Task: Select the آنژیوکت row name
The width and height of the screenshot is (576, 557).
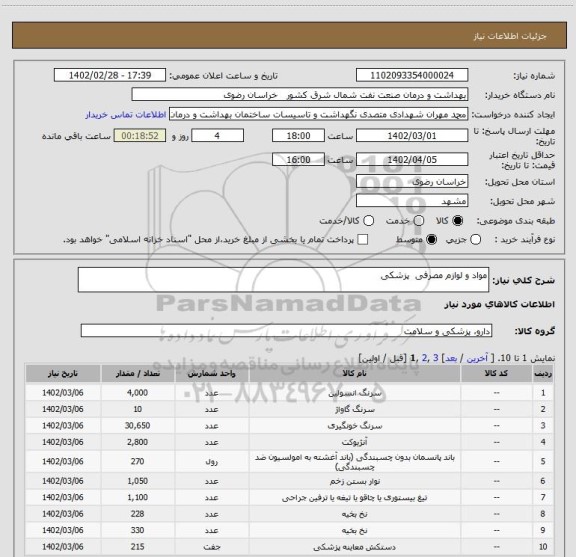Action: (x=354, y=442)
